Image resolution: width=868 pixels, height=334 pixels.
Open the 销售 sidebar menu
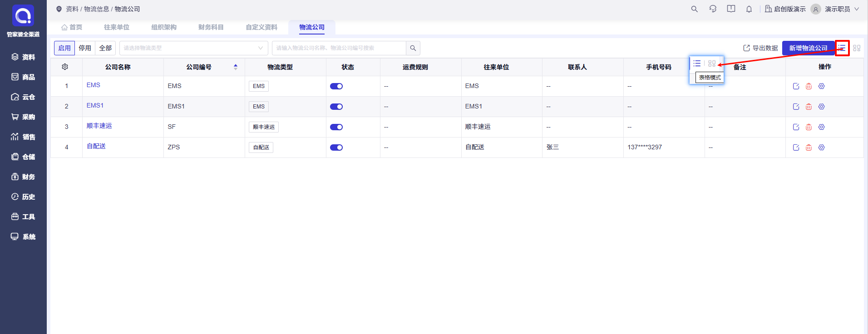coord(23,137)
